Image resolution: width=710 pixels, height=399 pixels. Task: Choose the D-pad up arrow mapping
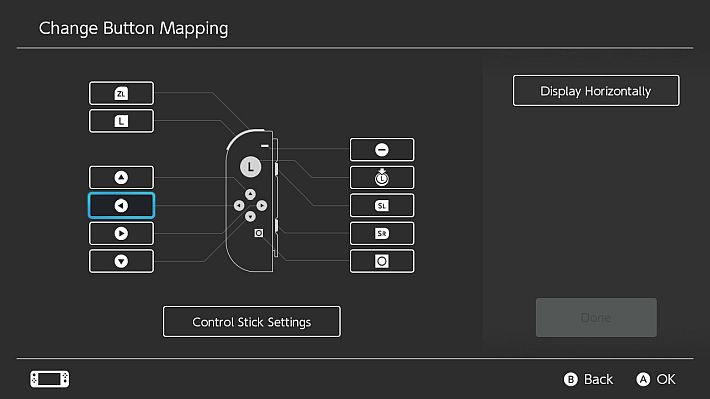[121, 177]
